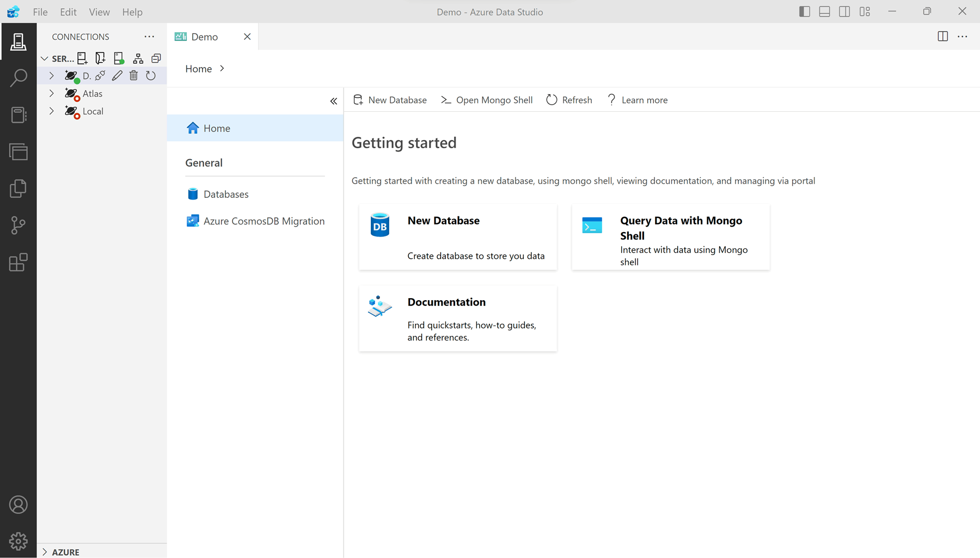Click Open Mongo Shell button
Screen dimensions: 980x558
pos(487,100)
